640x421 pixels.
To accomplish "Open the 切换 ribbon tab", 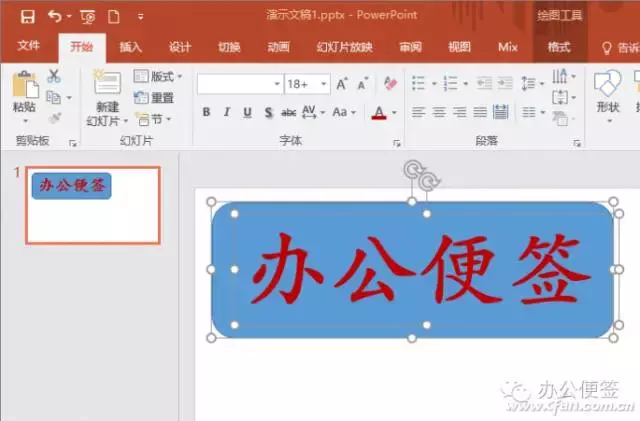I will pos(229,47).
